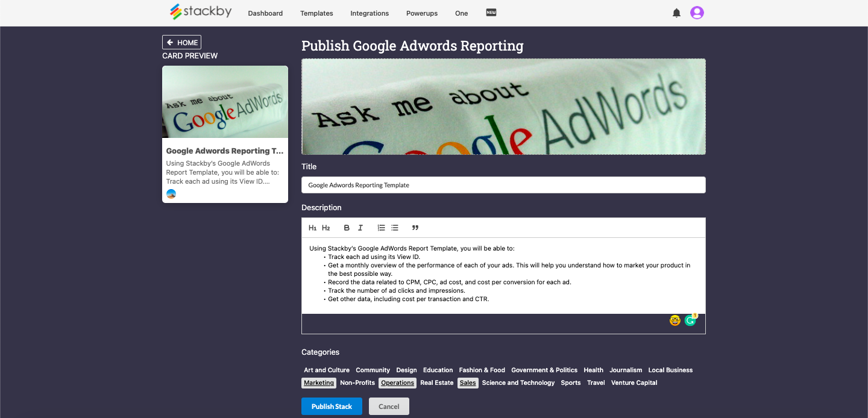Screen dimensions: 868x418
Task: Select the Real Estate category
Action: (437, 383)
